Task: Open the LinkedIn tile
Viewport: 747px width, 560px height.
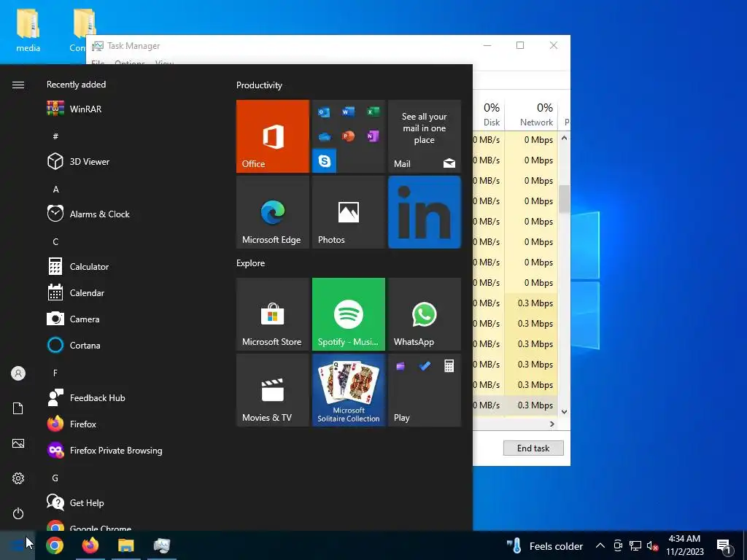Action: [x=425, y=212]
